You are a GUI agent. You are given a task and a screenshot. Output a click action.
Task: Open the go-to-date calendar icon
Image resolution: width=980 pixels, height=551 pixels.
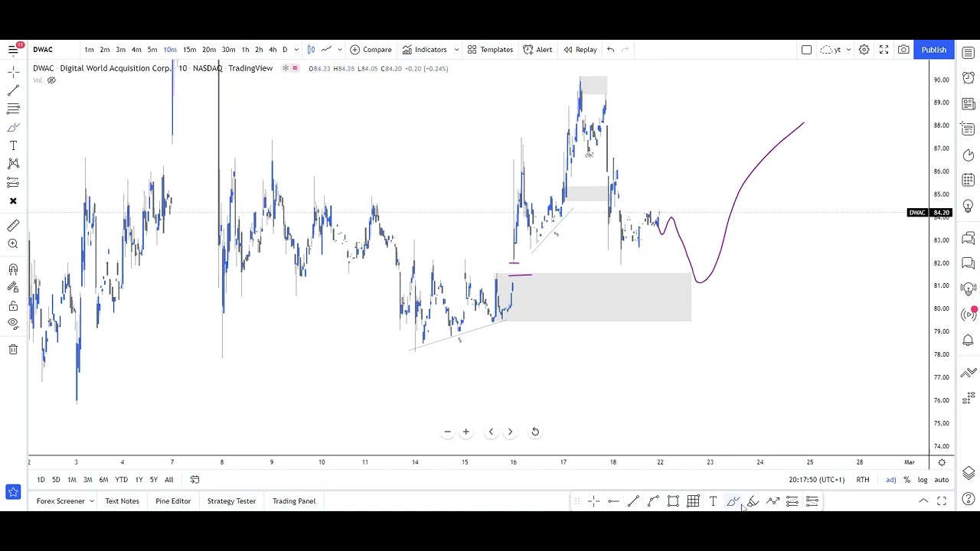194,480
